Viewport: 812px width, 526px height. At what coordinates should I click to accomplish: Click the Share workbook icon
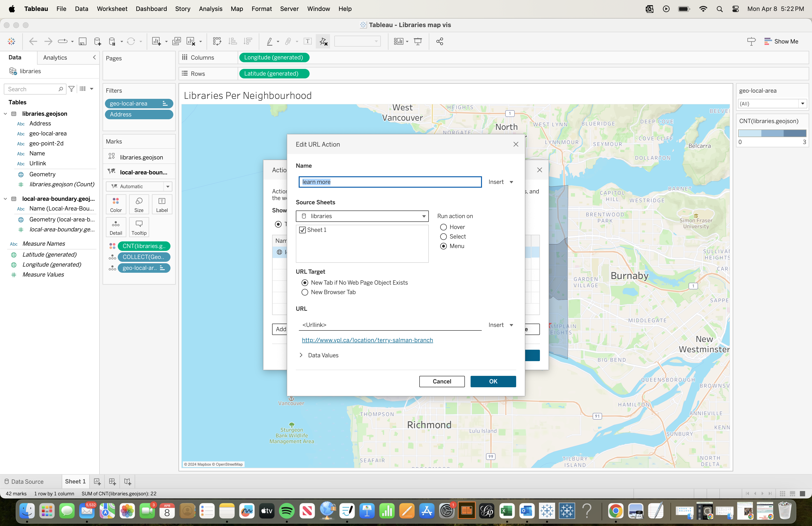[439, 42]
